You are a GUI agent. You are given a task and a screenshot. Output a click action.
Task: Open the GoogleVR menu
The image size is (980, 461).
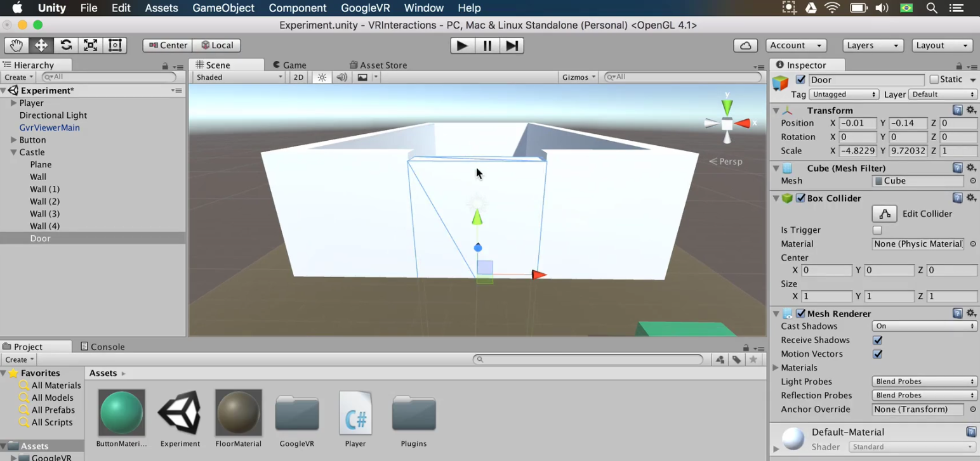(x=365, y=8)
